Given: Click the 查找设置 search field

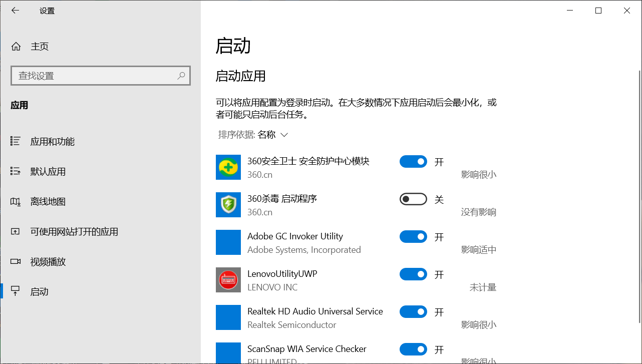Looking at the screenshot, I should click(x=101, y=76).
